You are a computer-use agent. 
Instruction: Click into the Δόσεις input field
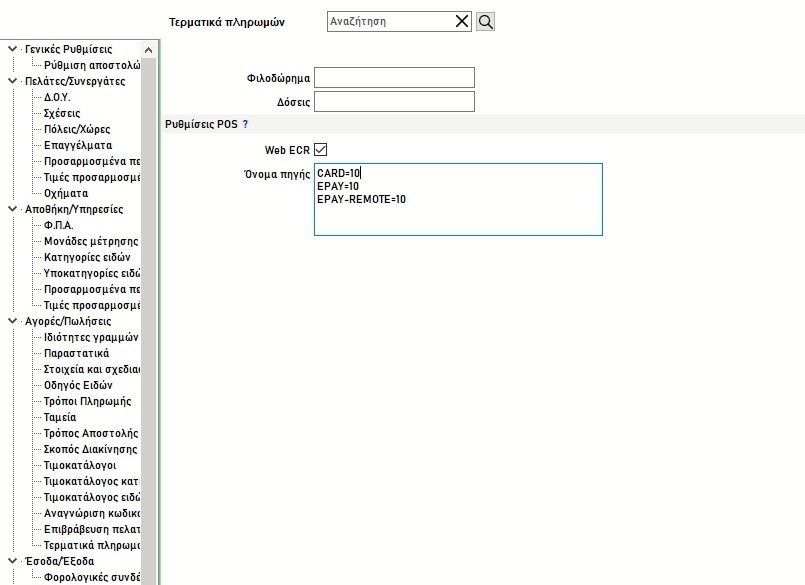[x=394, y=102]
